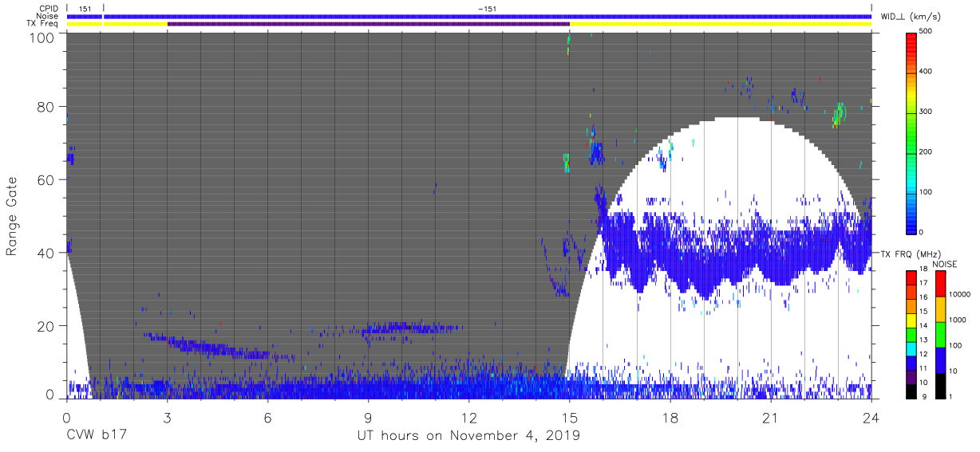Click the 20 tick on the Range Gate axis
The width and height of the screenshot is (980, 452).
[x=45, y=326]
